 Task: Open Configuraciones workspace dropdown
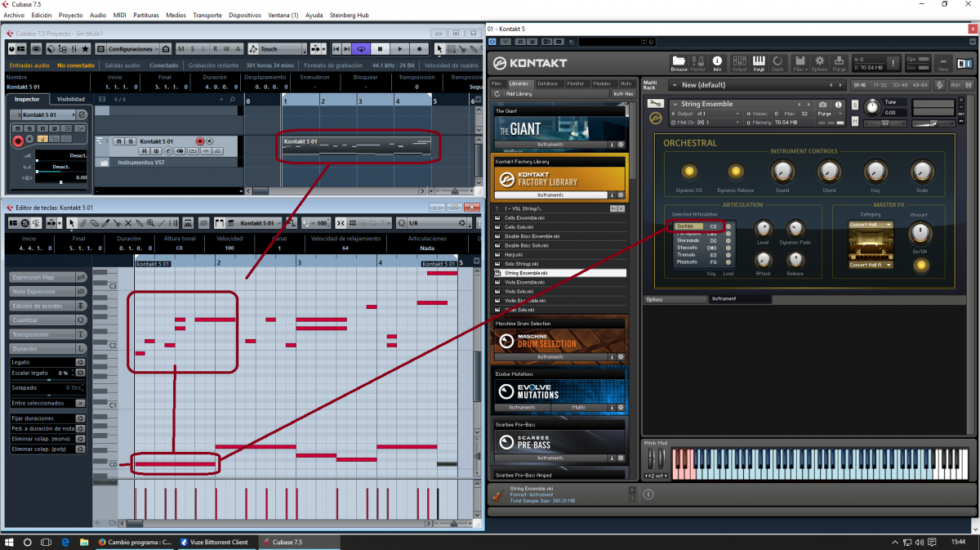pos(131,49)
